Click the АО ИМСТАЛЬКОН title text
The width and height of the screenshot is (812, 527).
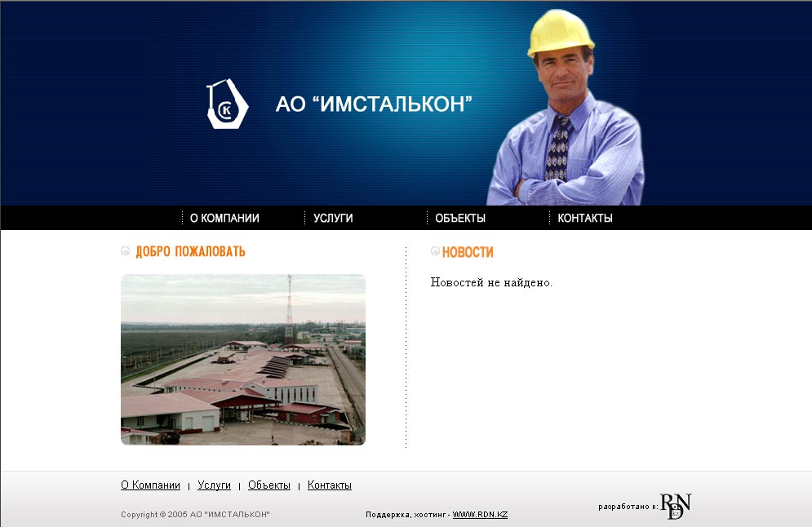375,104
